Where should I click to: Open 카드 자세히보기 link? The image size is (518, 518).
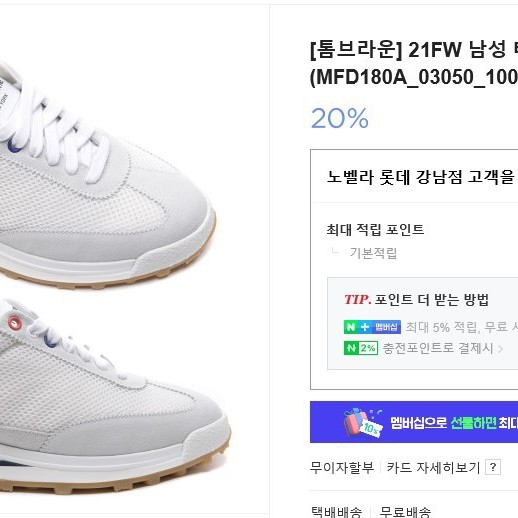433,467
